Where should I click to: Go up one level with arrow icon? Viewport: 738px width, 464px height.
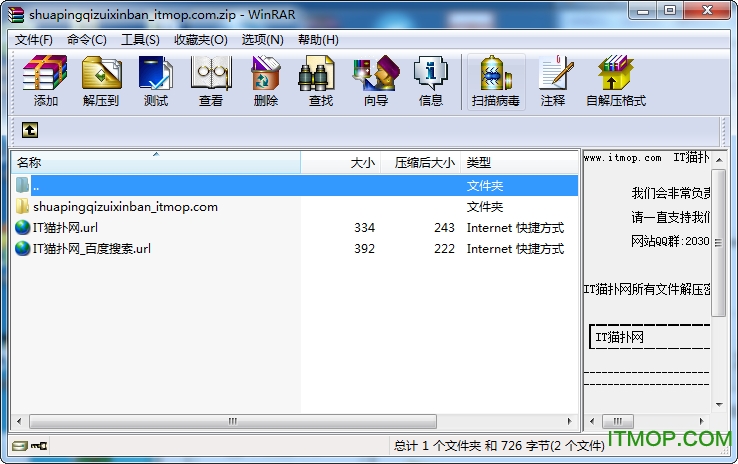30,130
